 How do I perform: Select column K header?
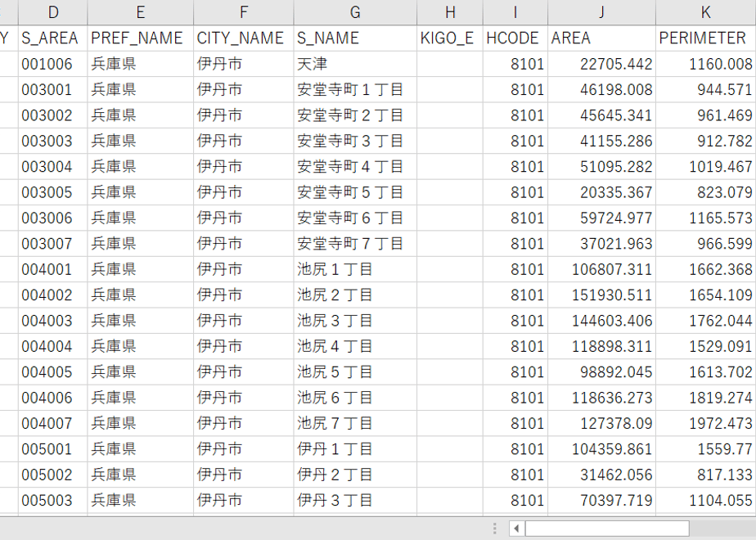(705, 12)
